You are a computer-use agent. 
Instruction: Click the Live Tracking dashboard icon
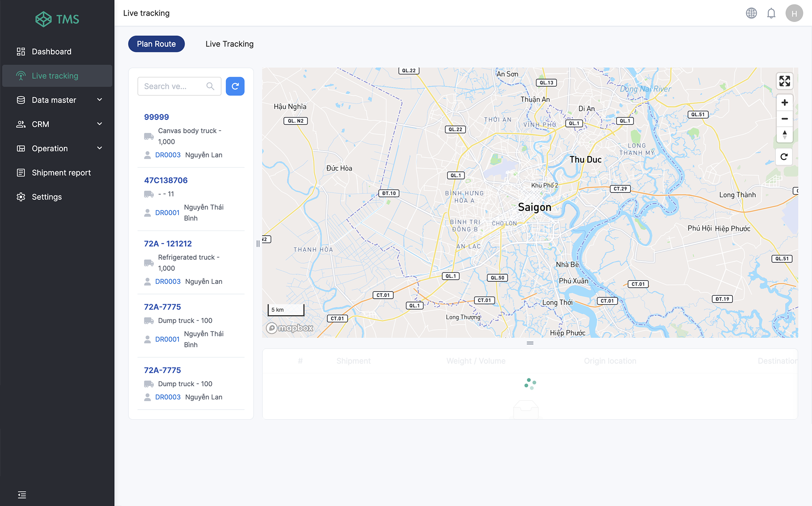[21, 75]
